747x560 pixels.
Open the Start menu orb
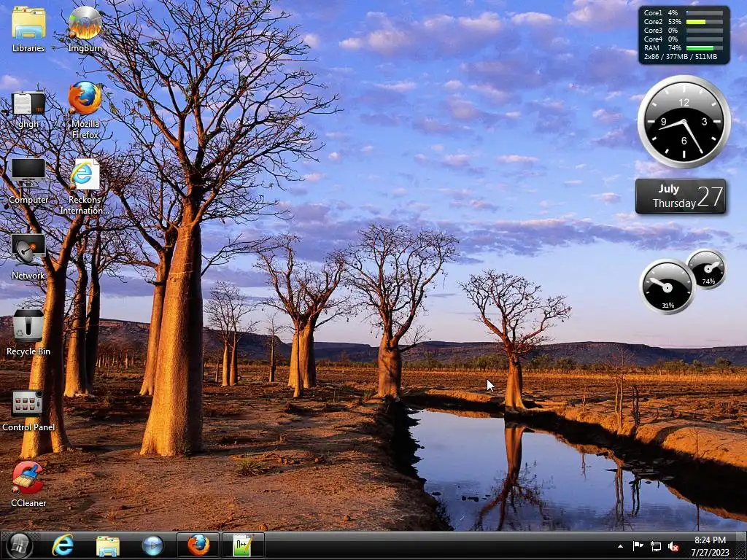pos(19,545)
